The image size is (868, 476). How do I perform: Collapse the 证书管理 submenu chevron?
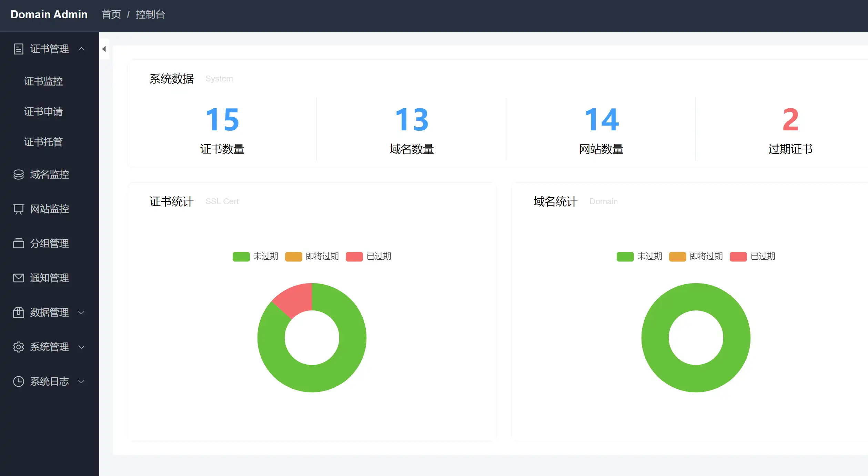pyautogui.click(x=81, y=49)
